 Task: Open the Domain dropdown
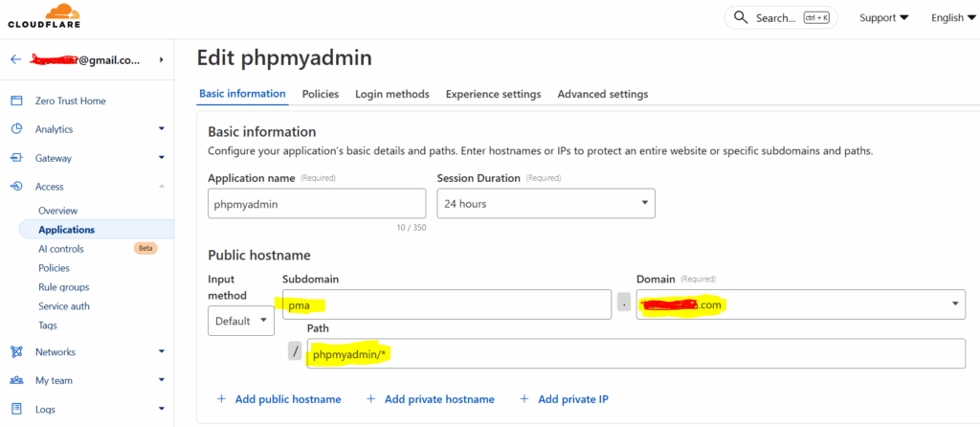click(x=801, y=304)
